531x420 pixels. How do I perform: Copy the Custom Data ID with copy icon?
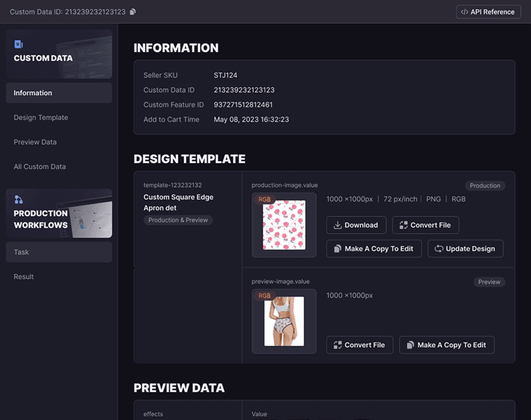pyautogui.click(x=133, y=12)
